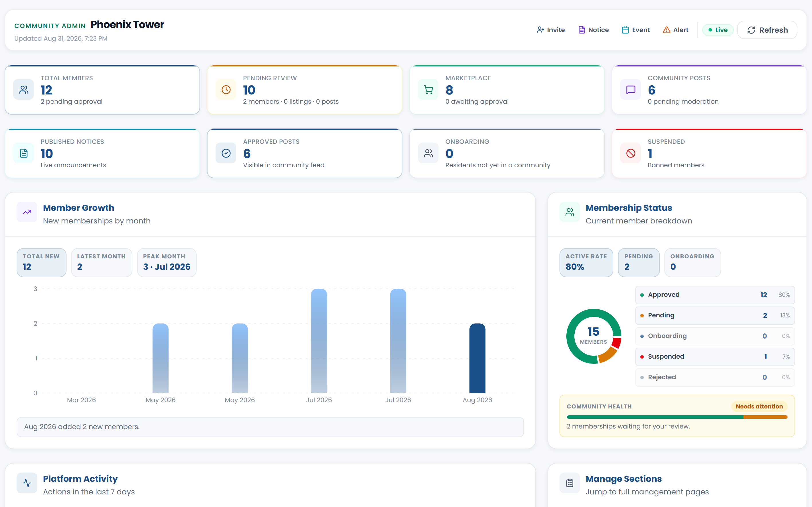Click the Suspended status row
The image size is (812, 507).
tap(715, 357)
